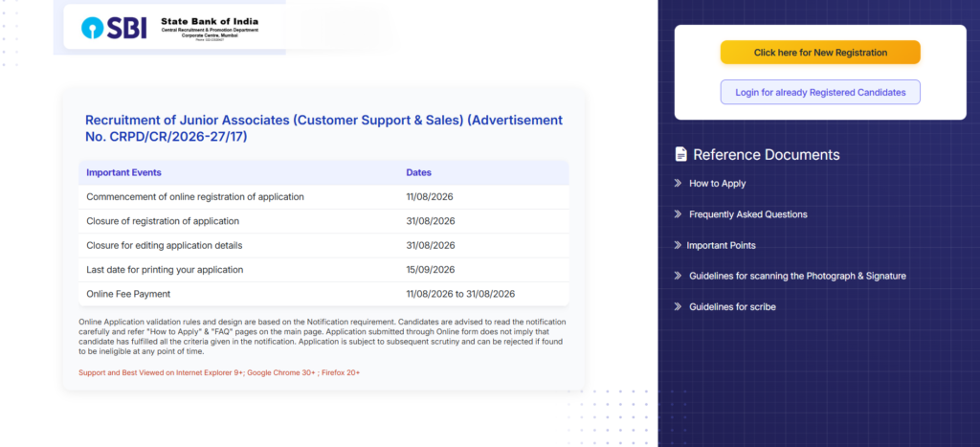Click the Important Events column header
Screen dimensions: 980x447
tap(123, 172)
